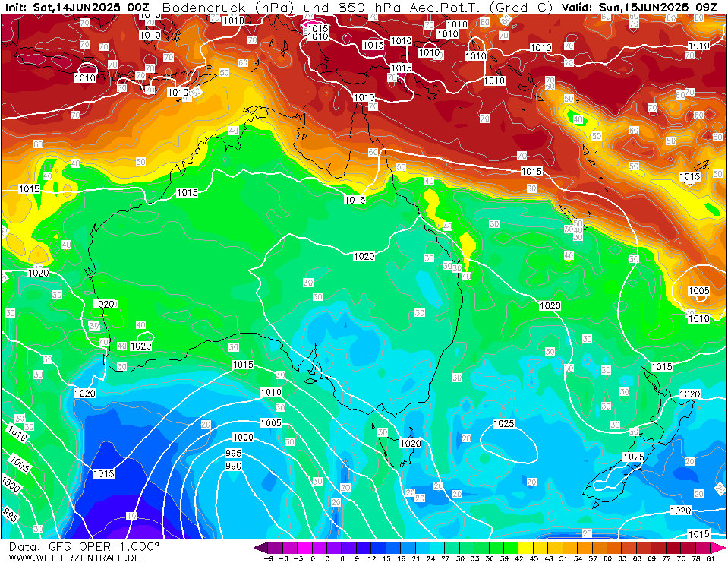The height and width of the screenshot is (563, 728).
Task: Click the legend value 81
Action: point(711,558)
